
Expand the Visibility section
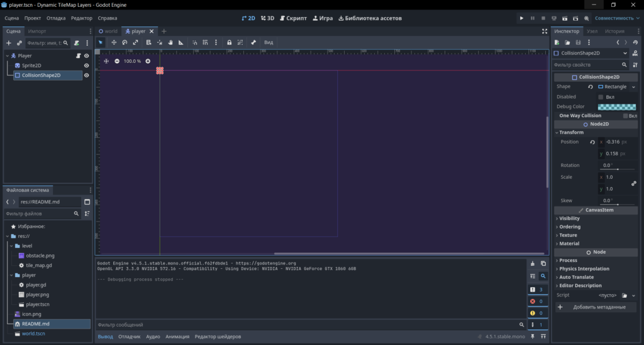tap(596, 218)
